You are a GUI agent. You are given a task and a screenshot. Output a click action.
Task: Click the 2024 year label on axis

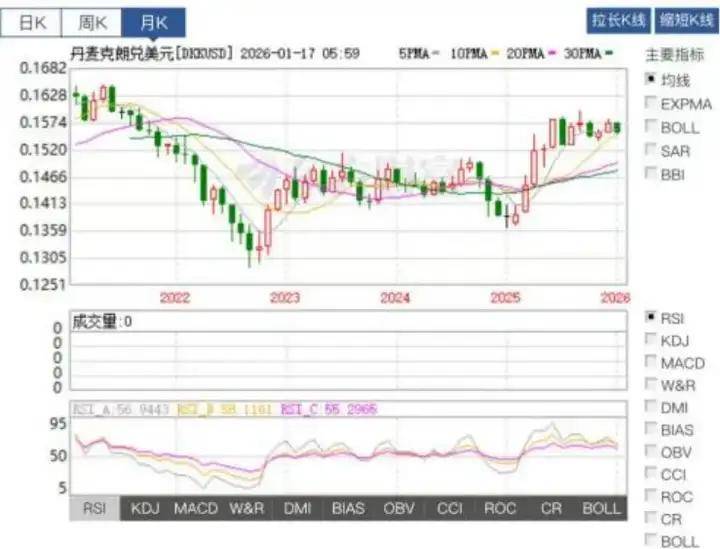[395, 297]
